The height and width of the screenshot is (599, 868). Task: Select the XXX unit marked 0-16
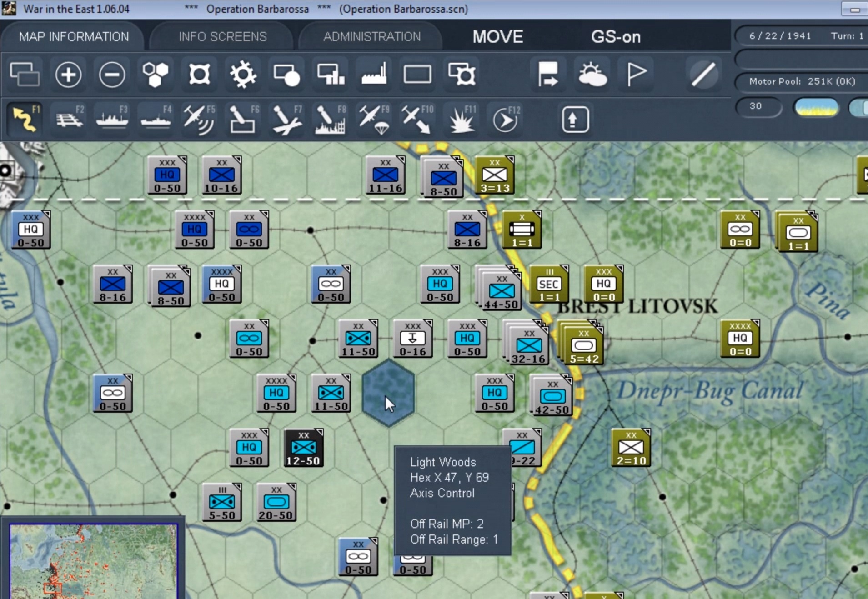click(412, 339)
